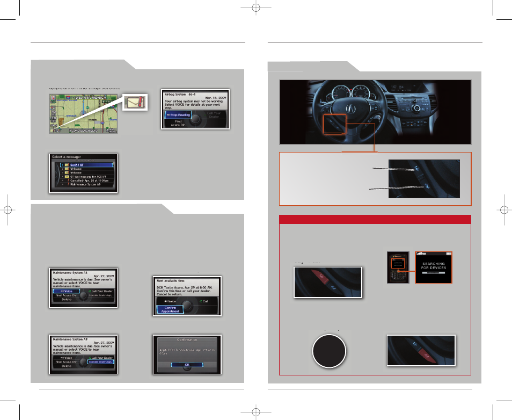Image resolution: width=512 pixels, height=420 pixels.
Task: Click Call on Next available time screen
Action: tap(204, 301)
